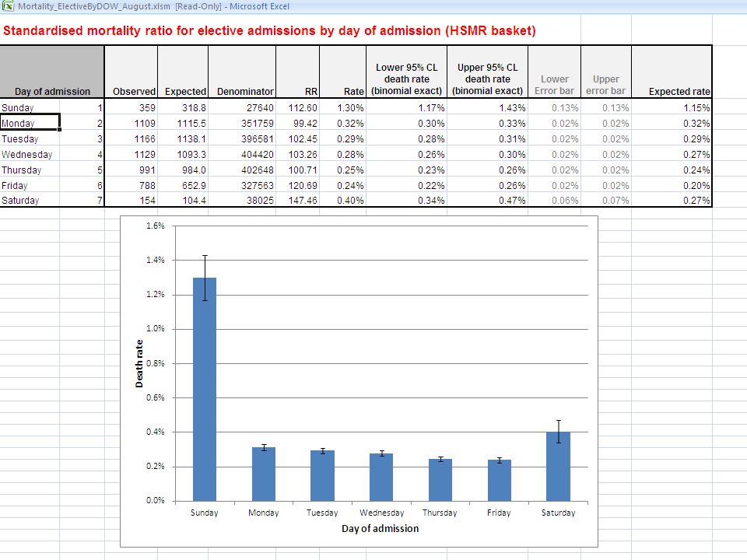
Task: Click the Excel icon in title bar
Action: click(8, 6)
